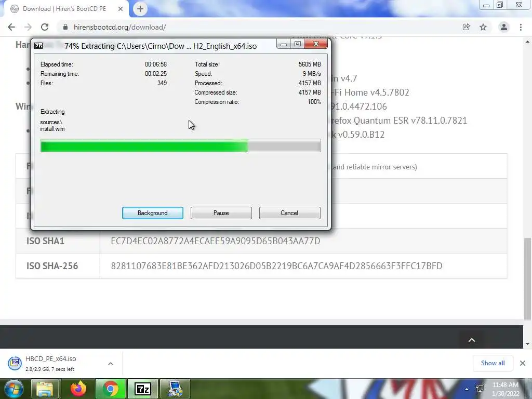Switch to 7-Zip in taskbar
532x399 pixels.
(x=142, y=389)
